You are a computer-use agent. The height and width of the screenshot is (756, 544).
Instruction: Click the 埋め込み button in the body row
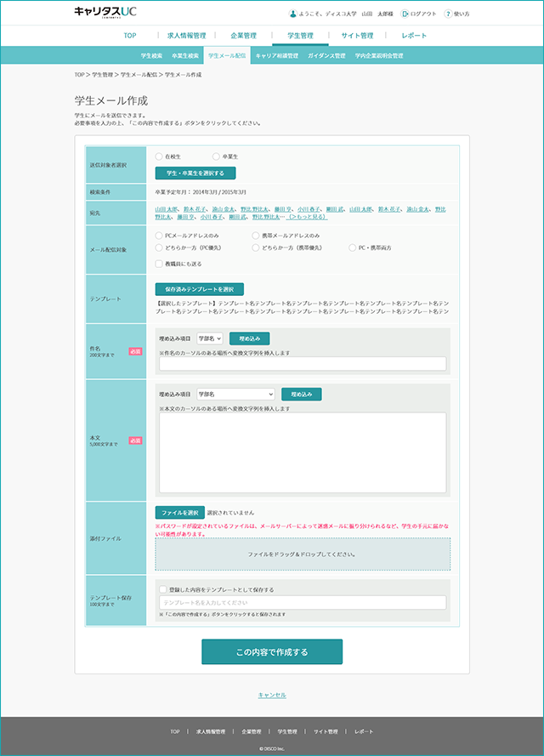[301, 394]
